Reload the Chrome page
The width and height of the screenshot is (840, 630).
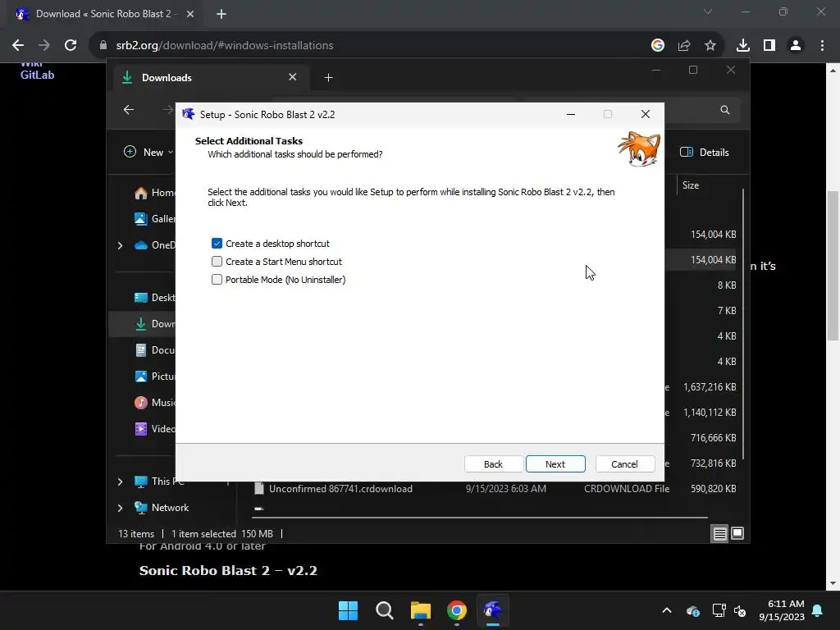[71, 46]
